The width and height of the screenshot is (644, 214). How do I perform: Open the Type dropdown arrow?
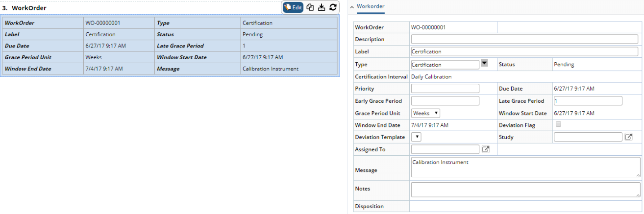(x=484, y=63)
